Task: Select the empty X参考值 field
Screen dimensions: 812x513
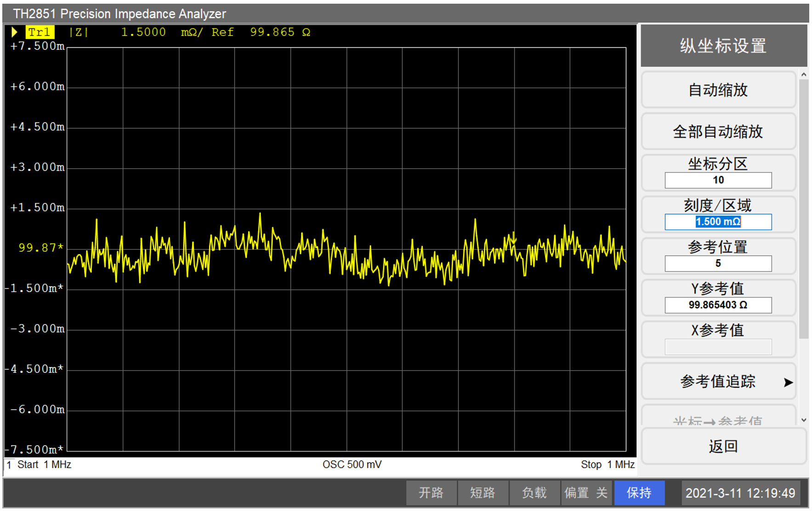Action: (718, 347)
